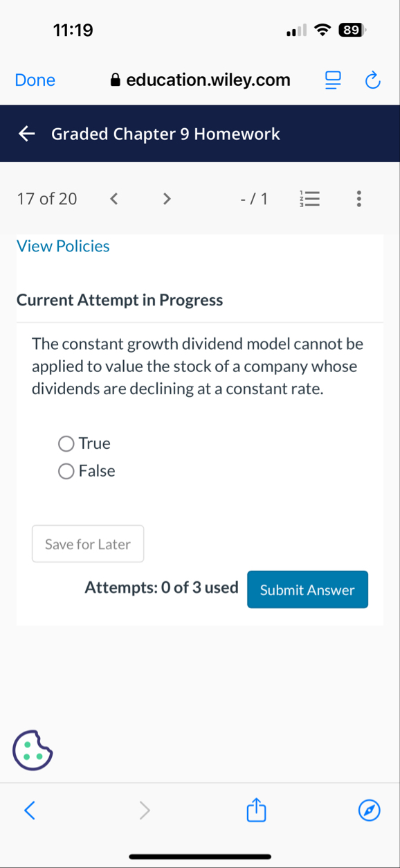Open the question list icon
Viewport: 400px width, 868px height.
(x=309, y=199)
